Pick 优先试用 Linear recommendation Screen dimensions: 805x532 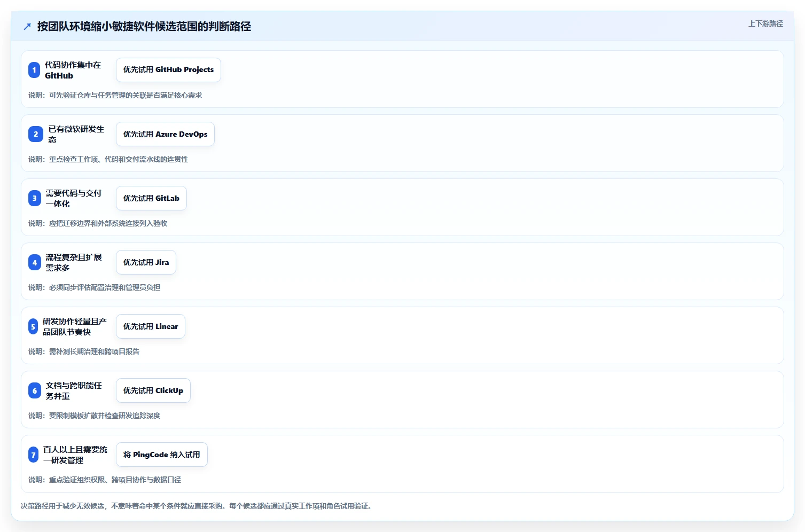point(151,326)
